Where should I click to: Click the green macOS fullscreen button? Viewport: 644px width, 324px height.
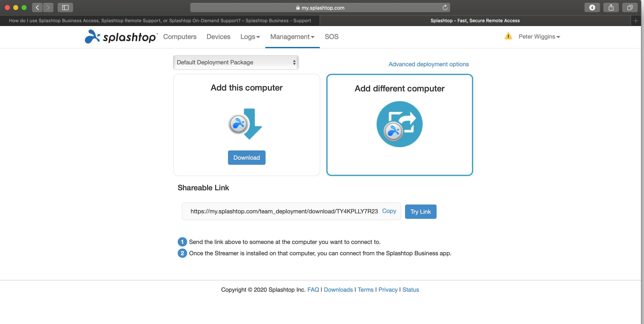[24, 8]
